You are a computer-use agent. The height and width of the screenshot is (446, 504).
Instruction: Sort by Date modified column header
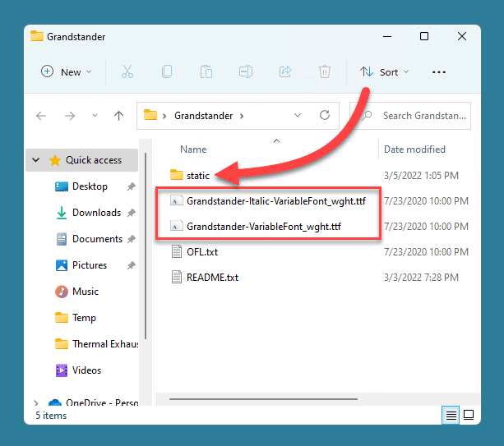point(414,149)
